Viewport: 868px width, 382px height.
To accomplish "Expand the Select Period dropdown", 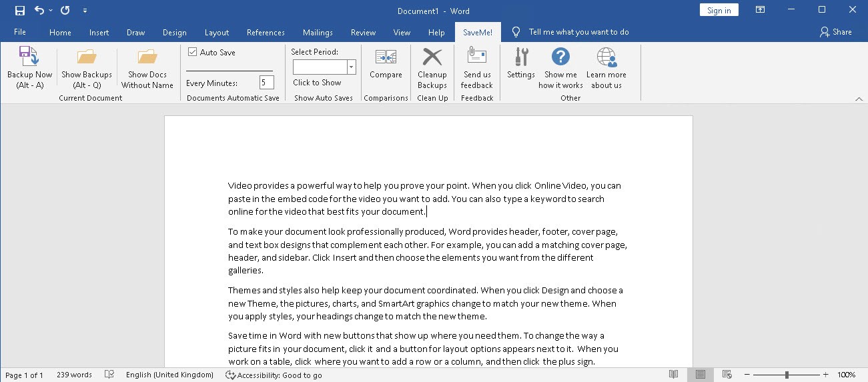I will (x=352, y=67).
